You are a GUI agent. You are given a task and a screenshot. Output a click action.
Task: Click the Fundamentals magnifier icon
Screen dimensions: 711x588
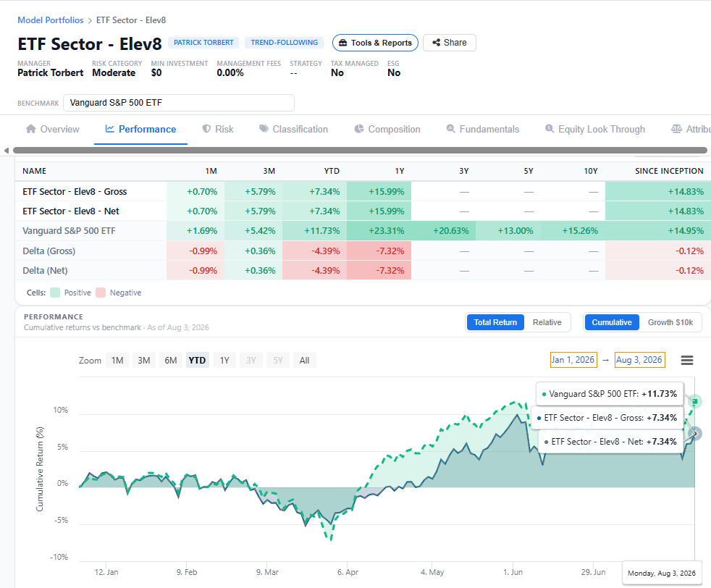point(451,129)
